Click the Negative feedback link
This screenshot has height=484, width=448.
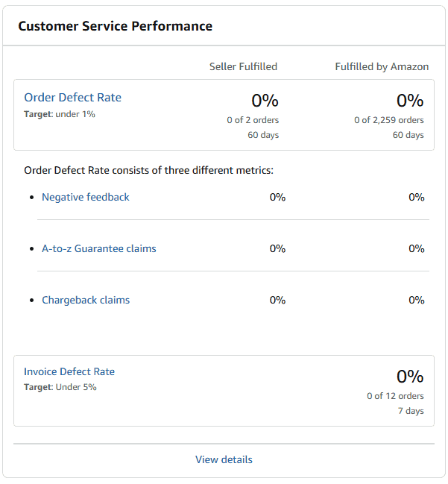pyautogui.click(x=86, y=197)
